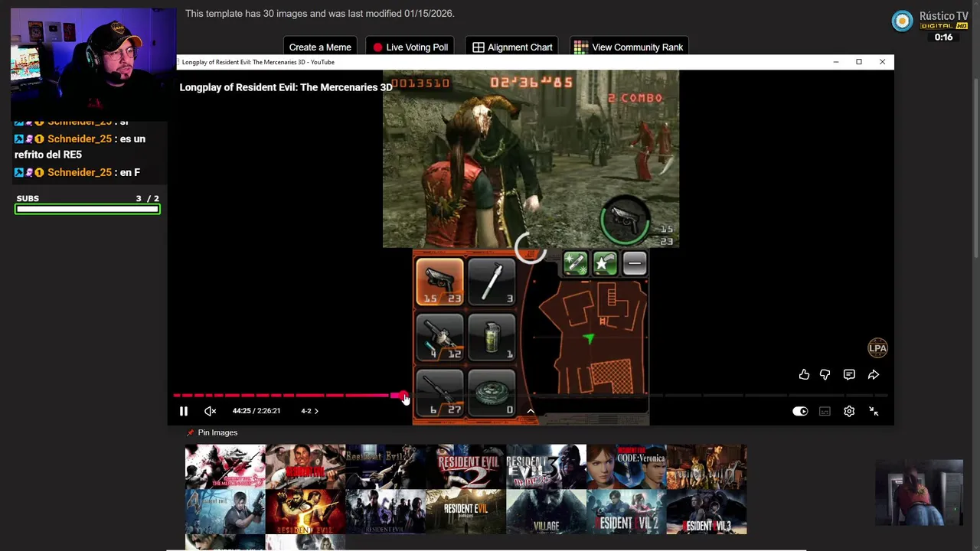980x551 pixels.
Task: Expand the chapter 4-2 list
Action: click(x=309, y=411)
